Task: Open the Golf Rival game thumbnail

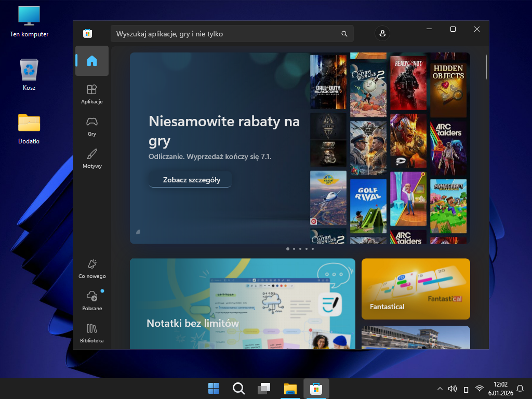Action: coord(368,206)
